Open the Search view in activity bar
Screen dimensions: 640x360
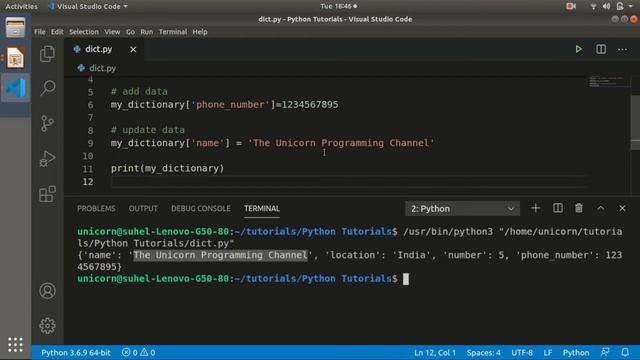(47, 88)
